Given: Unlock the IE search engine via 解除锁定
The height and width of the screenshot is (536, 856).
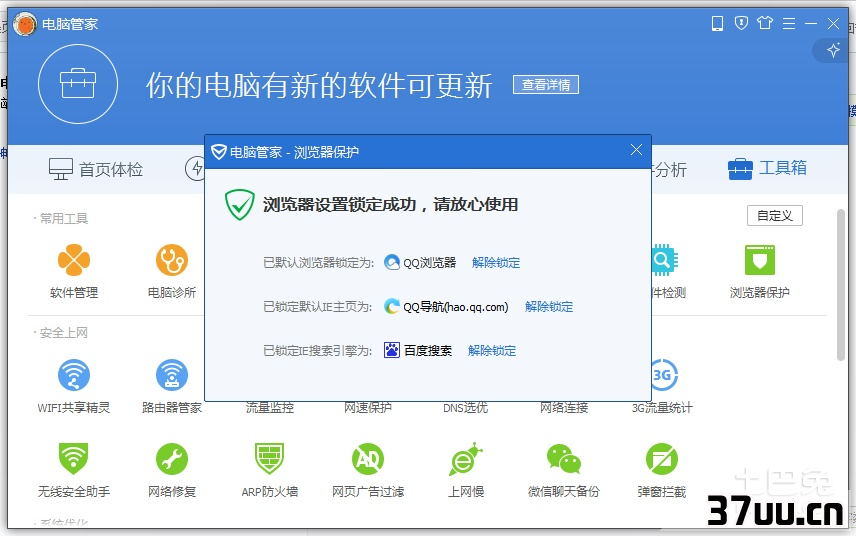Looking at the screenshot, I should [x=492, y=350].
